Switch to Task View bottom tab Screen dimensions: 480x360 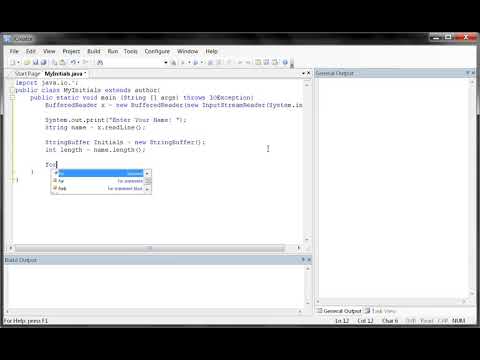coord(380,311)
